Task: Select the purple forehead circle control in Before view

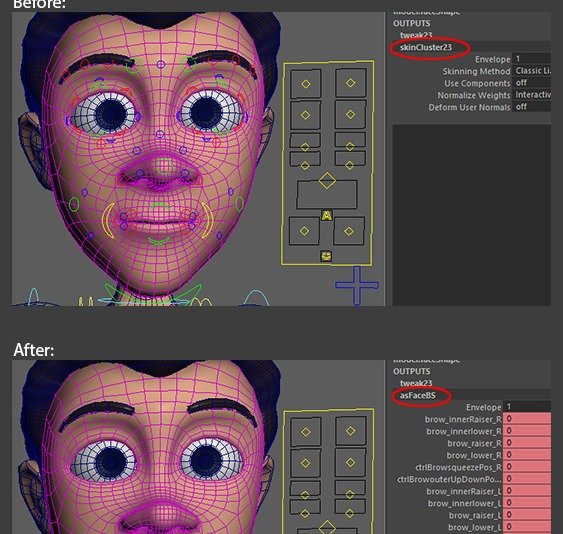Action: coord(161,65)
